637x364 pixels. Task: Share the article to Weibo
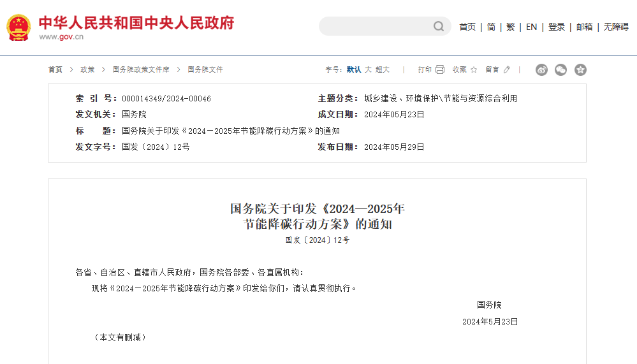click(x=541, y=70)
